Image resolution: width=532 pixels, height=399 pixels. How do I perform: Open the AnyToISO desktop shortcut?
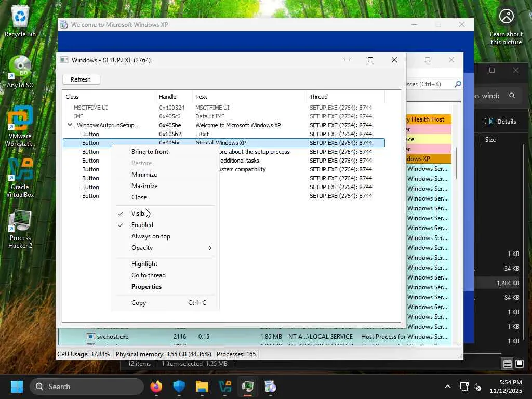click(20, 72)
